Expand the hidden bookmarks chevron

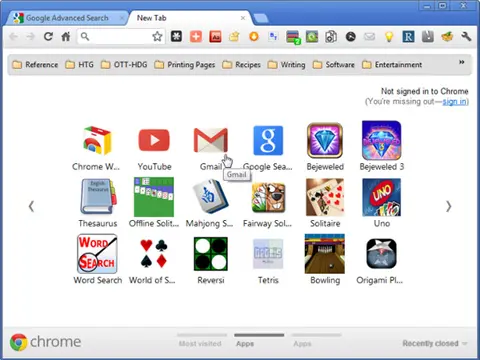click(x=462, y=62)
